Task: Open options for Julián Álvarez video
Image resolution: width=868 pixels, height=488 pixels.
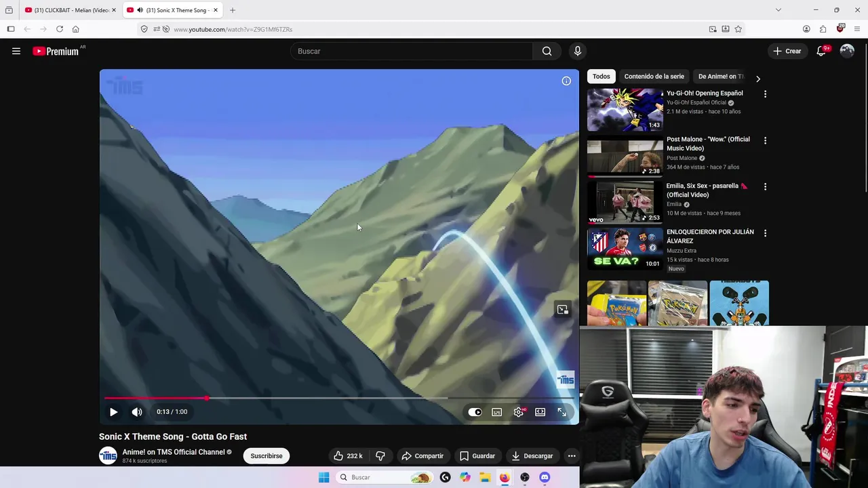Action: [765, 233]
